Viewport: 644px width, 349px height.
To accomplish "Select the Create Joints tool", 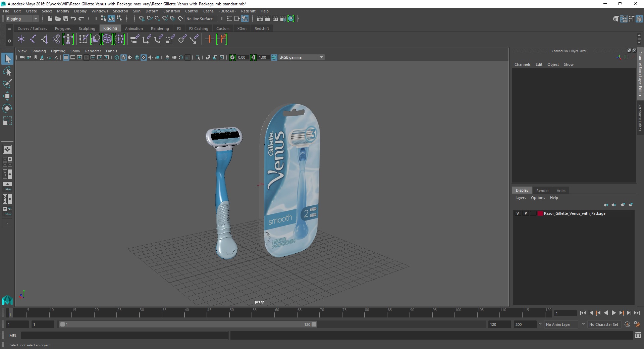I will click(x=33, y=39).
